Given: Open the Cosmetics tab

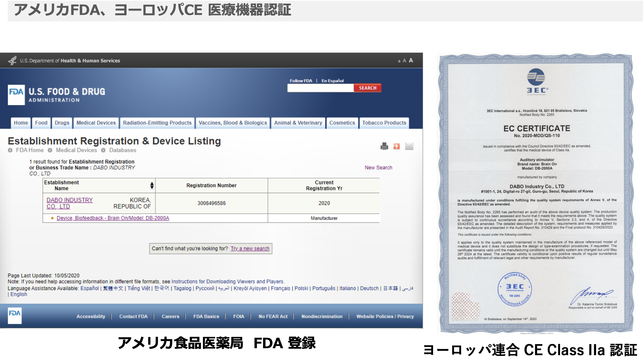Looking at the screenshot, I should click(342, 123).
